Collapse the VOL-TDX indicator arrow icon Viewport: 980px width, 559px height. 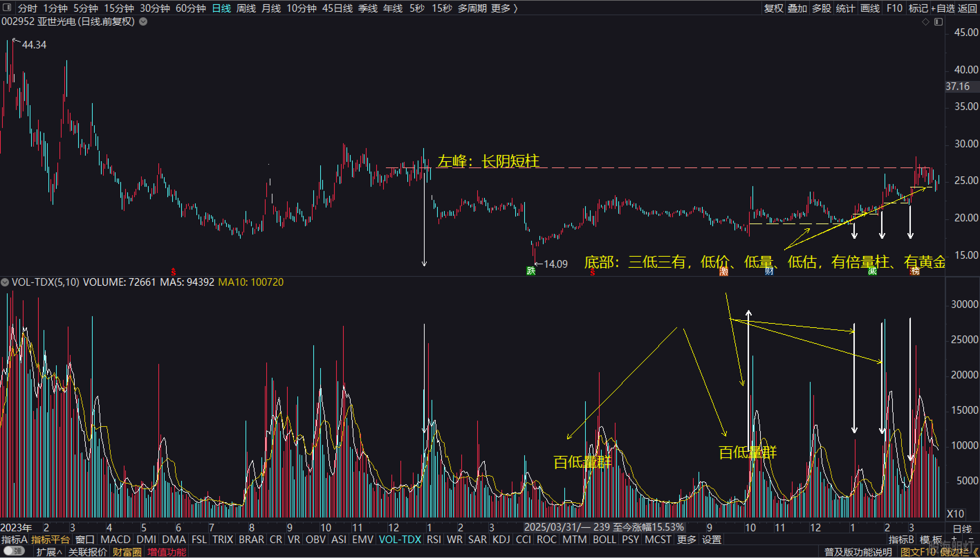5,282
